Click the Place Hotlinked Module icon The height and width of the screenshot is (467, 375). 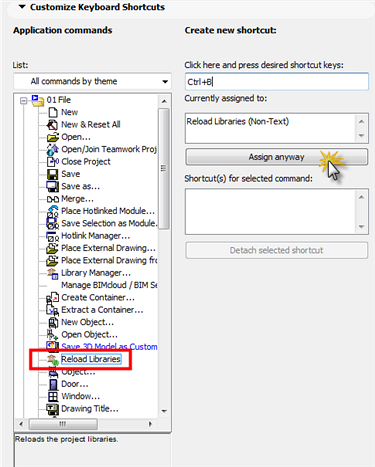coord(53,211)
